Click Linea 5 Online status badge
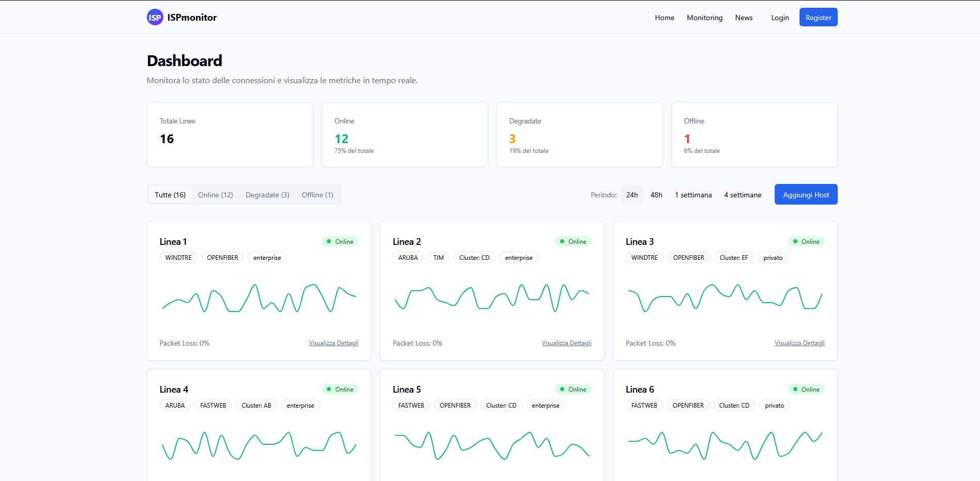 (x=572, y=390)
